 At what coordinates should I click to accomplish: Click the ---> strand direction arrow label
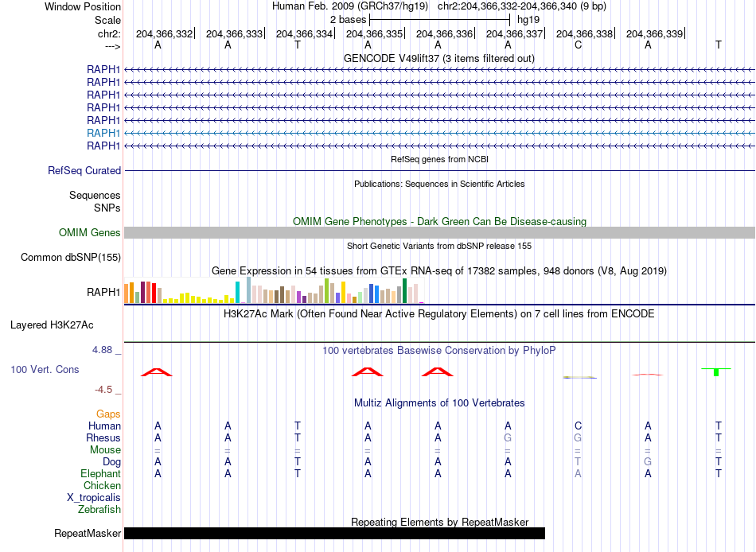(112, 46)
